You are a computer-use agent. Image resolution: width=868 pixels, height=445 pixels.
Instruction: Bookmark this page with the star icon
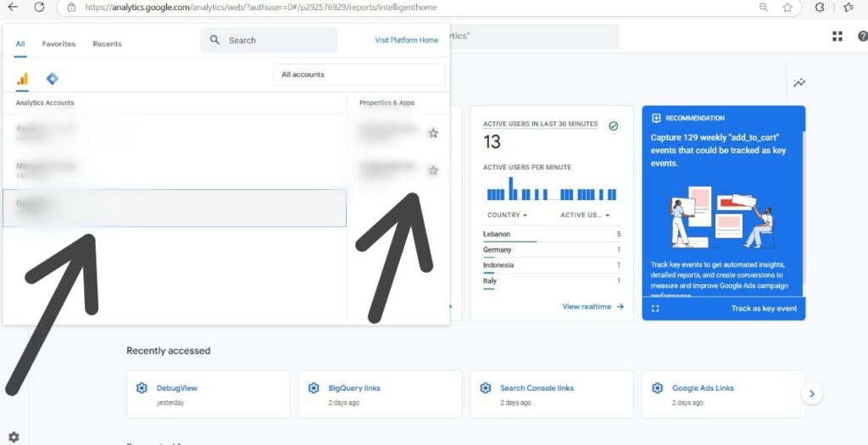pyautogui.click(x=787, y=7)
